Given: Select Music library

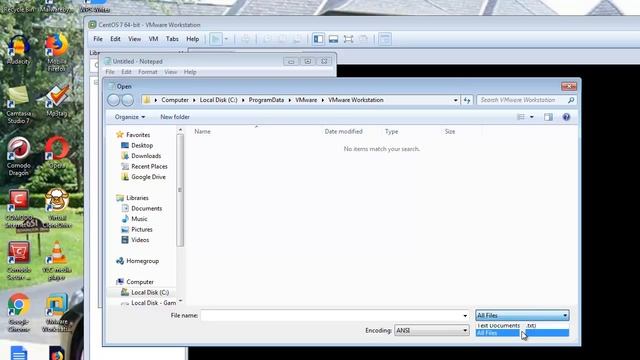Looking at the screenshot, I should pos(134,219).
